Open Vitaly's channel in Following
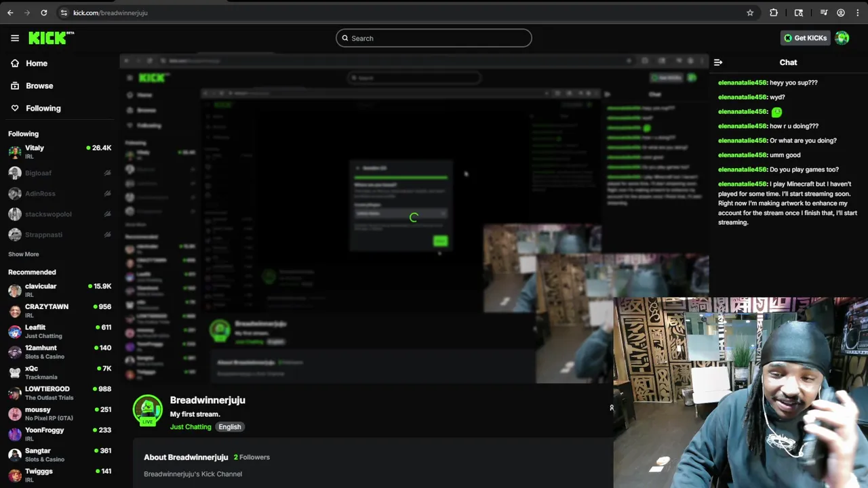 (x=60, y=152)
